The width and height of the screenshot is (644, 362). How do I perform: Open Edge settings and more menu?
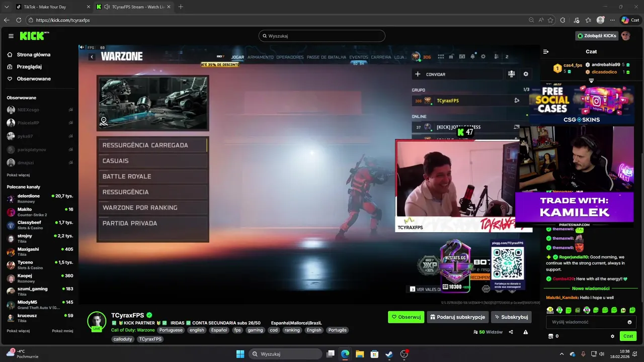click(x=612, y=20)
